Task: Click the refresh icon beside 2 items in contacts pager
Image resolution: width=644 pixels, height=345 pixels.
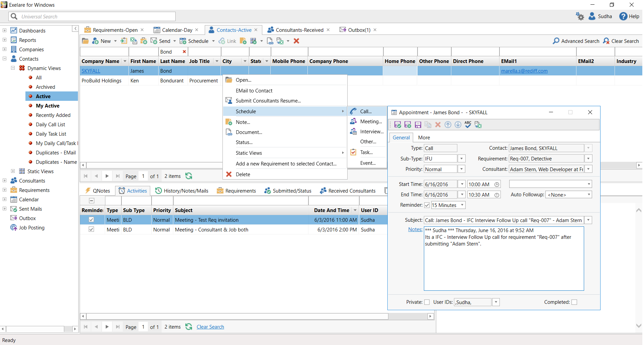Action: 189,176
